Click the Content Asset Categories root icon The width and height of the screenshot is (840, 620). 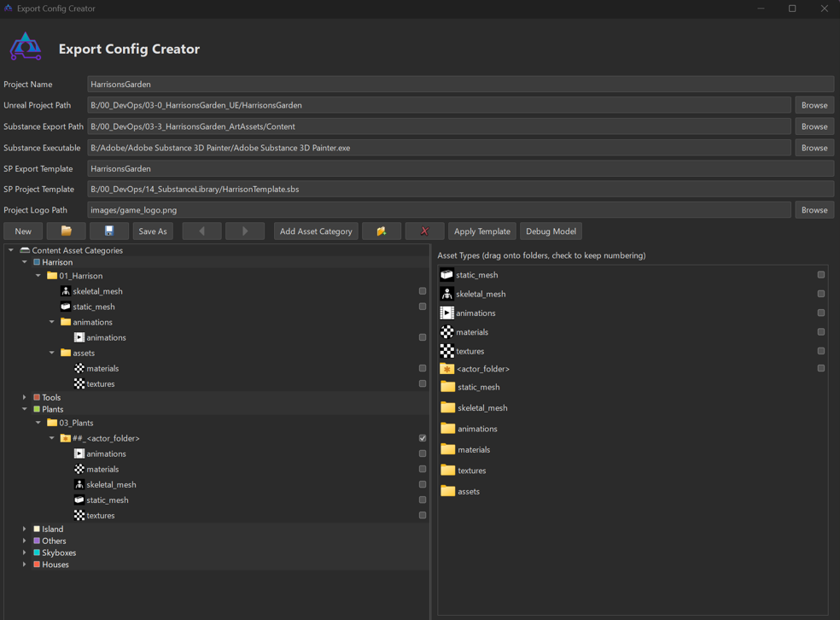pos(25,250)
